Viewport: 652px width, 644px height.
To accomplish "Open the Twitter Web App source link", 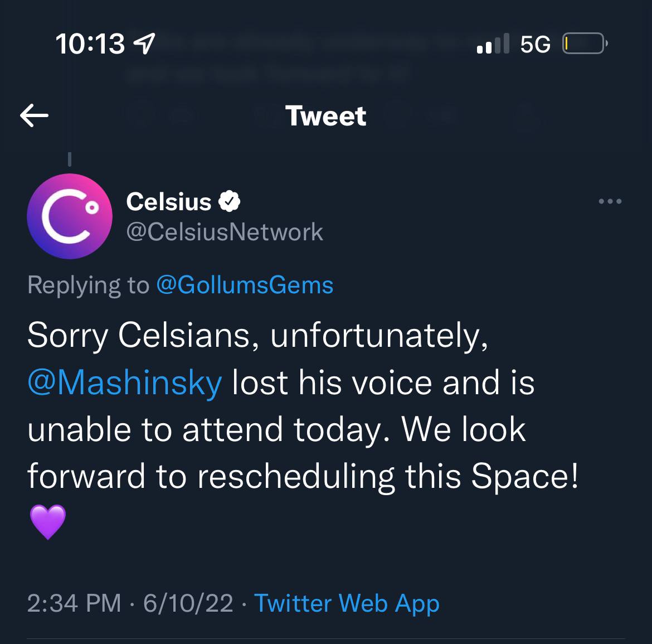I will coord(347,603).
